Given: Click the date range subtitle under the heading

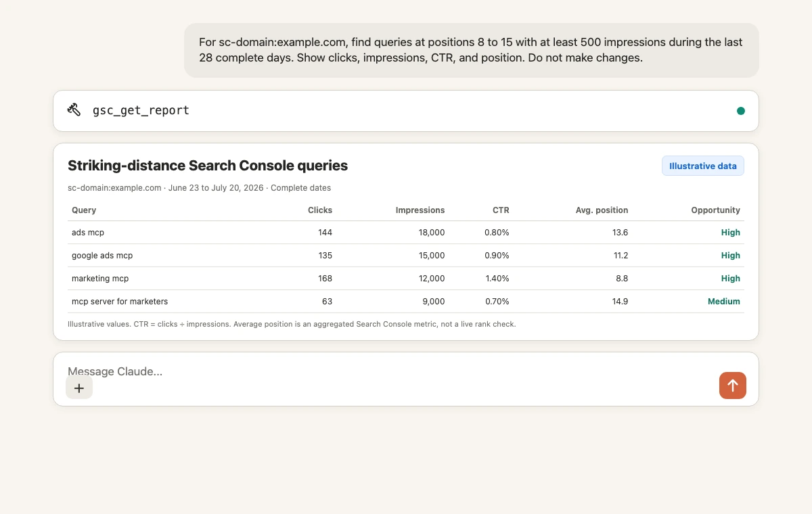Looking at the screenshot, I should click(200, 188).
